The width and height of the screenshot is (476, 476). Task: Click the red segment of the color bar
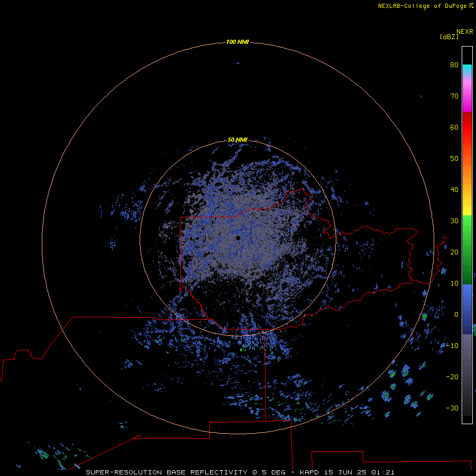[x=467, y=127]
